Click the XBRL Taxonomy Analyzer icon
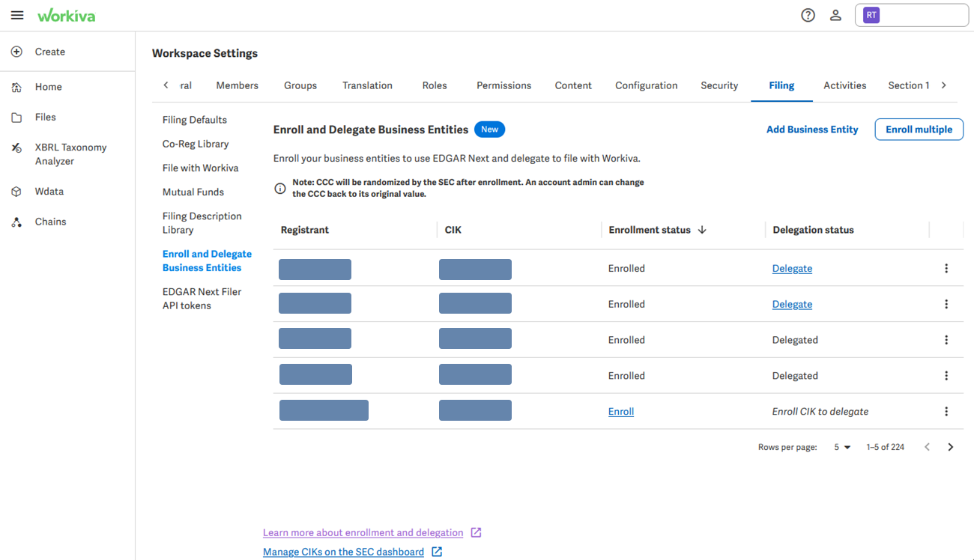The image size is (974, 560). [16, 147]
